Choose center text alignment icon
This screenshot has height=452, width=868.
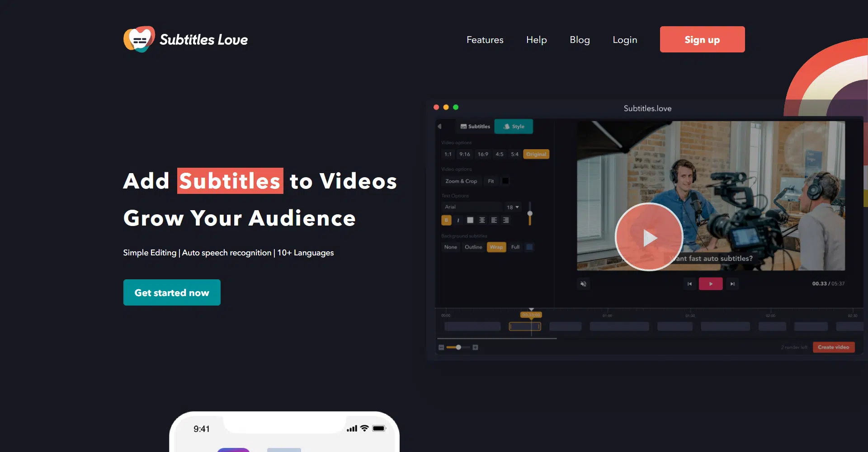tap(482, 220)
